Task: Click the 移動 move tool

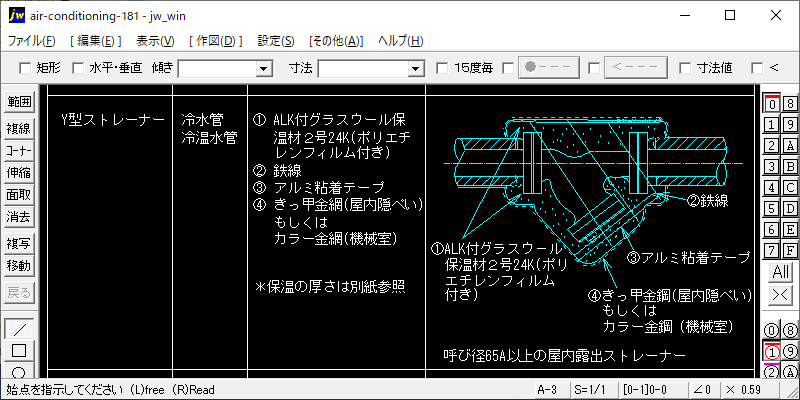Action: coord(19,266)
